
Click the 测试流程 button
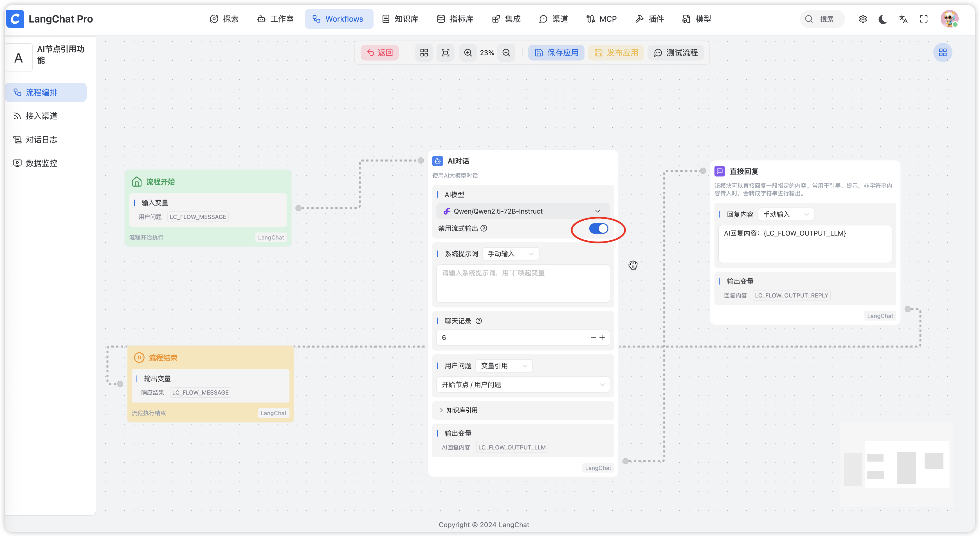tap(676, 53)
